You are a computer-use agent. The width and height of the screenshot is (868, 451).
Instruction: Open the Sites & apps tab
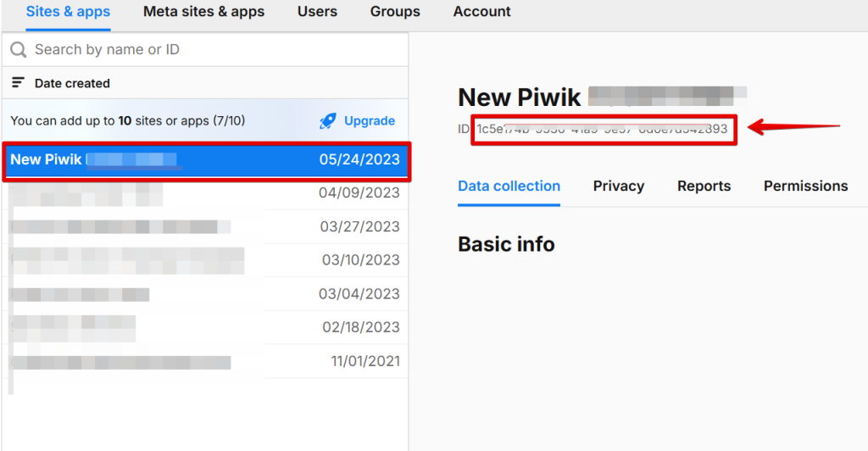coord(68,12)
